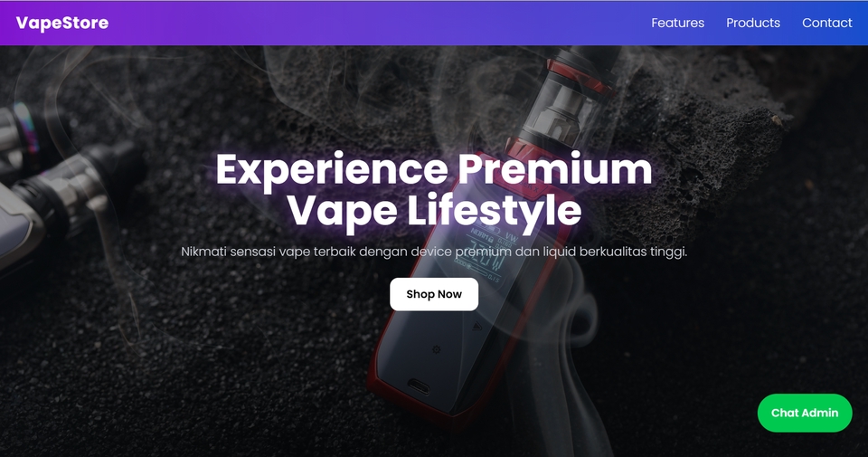Select Contact in the top navigation
This screenshot has height=457, width=868.
pyautogui.click(x=827, y=23)
